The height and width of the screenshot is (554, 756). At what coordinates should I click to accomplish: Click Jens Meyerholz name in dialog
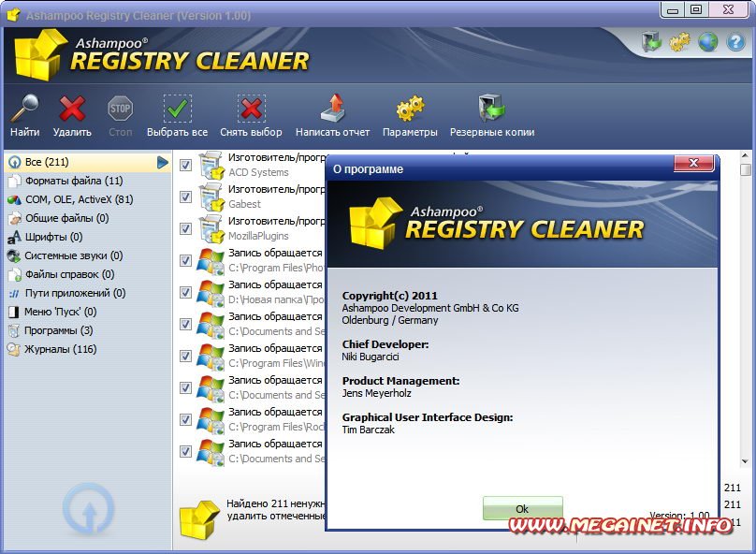376,393
